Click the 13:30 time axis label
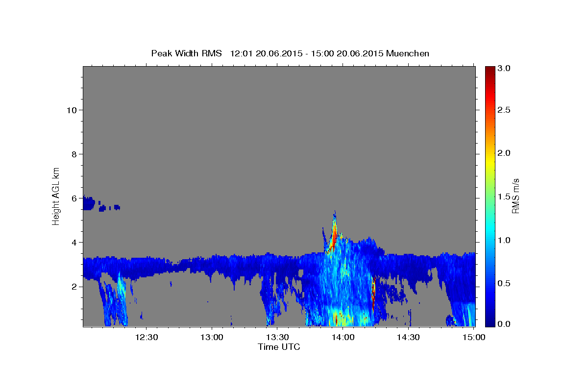Viewport: 588px width, 392px height. 277,337
